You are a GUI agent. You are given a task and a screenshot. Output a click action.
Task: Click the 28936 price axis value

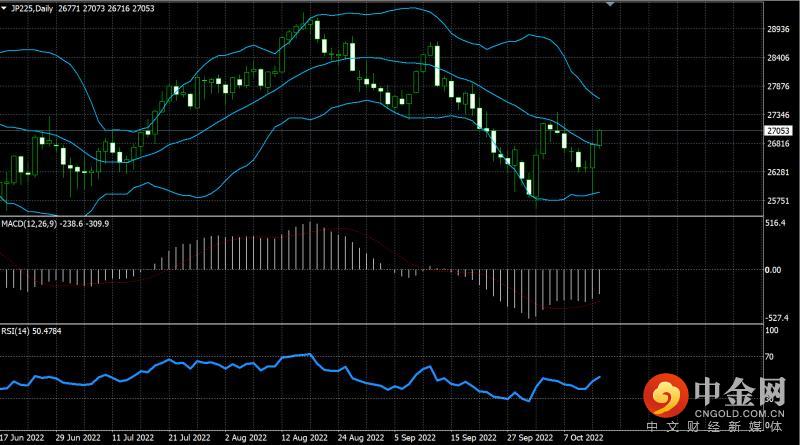(778, 29)
